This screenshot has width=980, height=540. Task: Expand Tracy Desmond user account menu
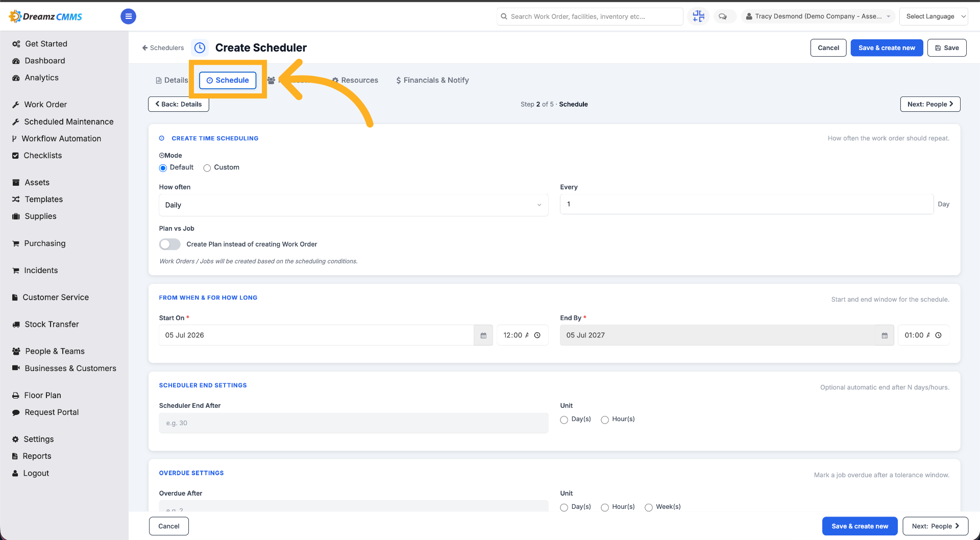818,16
